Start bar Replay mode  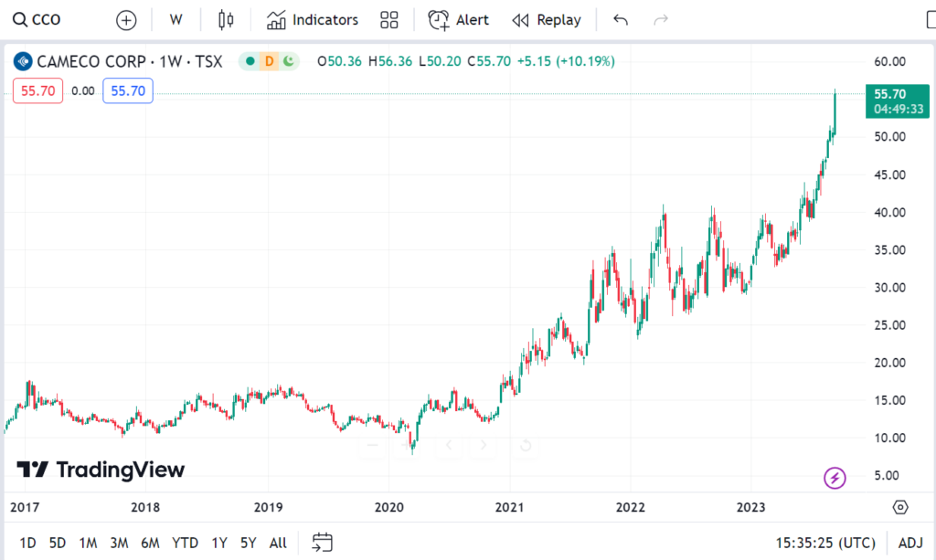click(x=547, y=20)
